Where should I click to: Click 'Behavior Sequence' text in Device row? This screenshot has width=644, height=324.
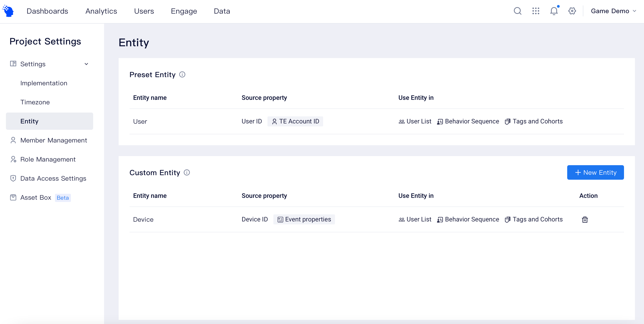pyautogui.click(x=472, y=219)
